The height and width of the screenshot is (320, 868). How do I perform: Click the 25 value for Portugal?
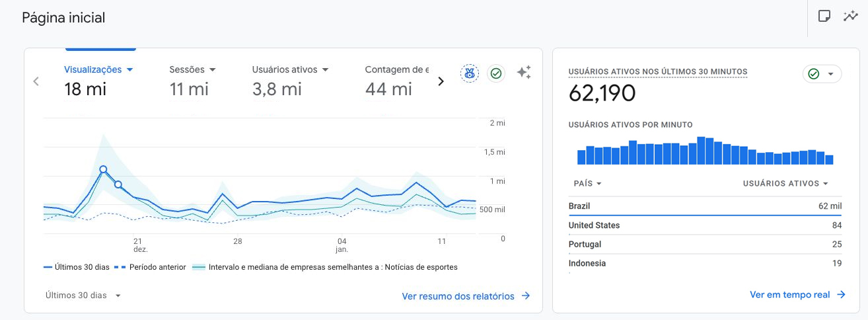[x=837, y=245]
